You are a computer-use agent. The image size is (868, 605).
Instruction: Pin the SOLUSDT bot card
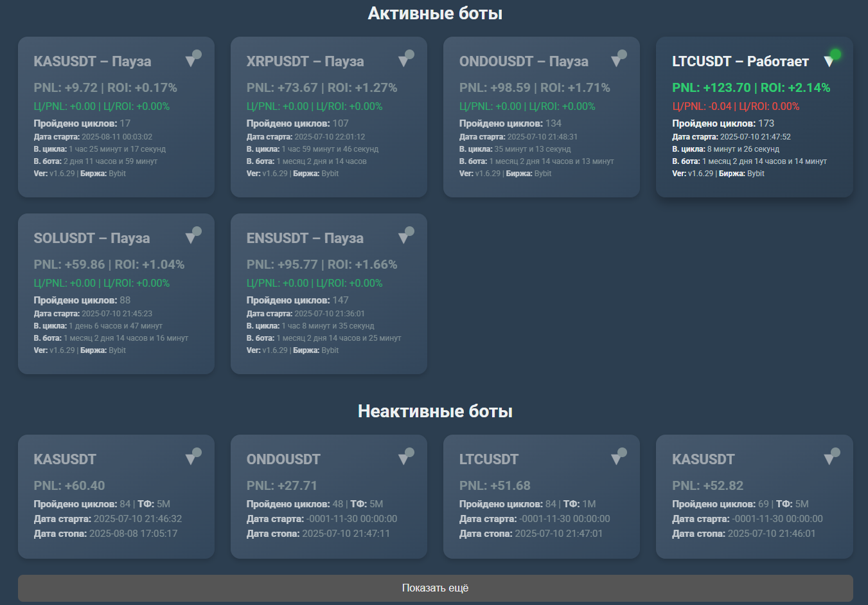[x=192, y=235]
